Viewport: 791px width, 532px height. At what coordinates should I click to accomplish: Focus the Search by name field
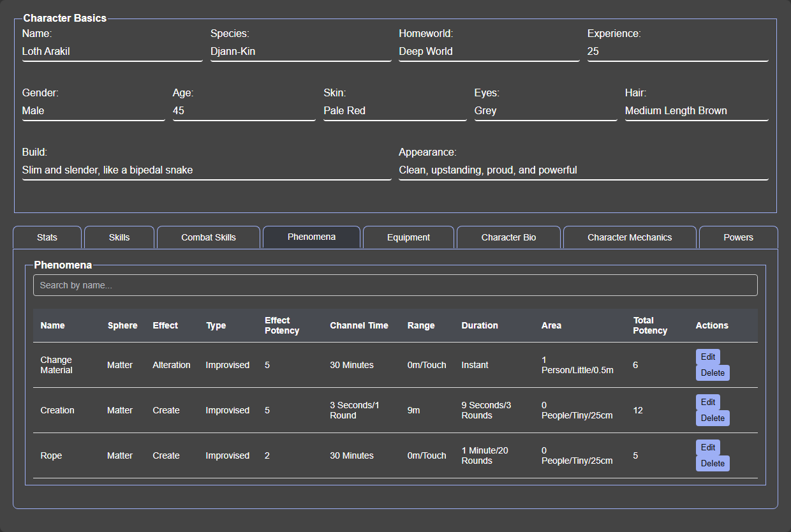click(395, 285)
